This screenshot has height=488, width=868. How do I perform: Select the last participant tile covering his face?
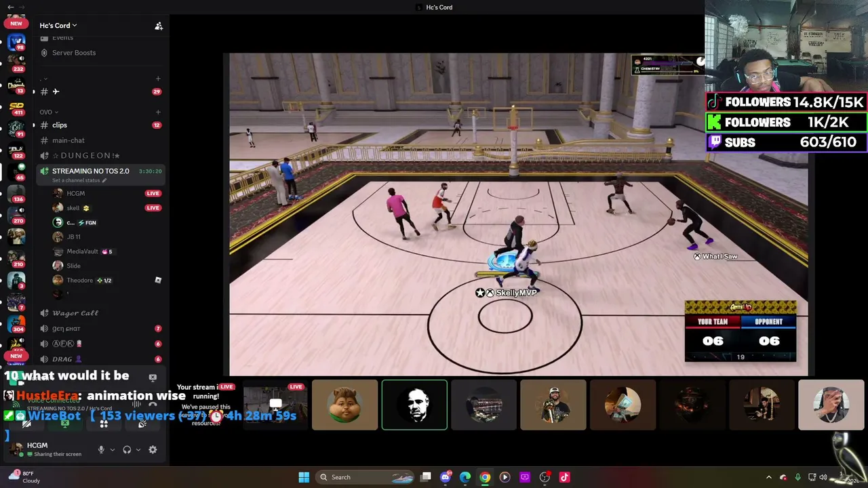pyautogui.click(x=831, y=405)
